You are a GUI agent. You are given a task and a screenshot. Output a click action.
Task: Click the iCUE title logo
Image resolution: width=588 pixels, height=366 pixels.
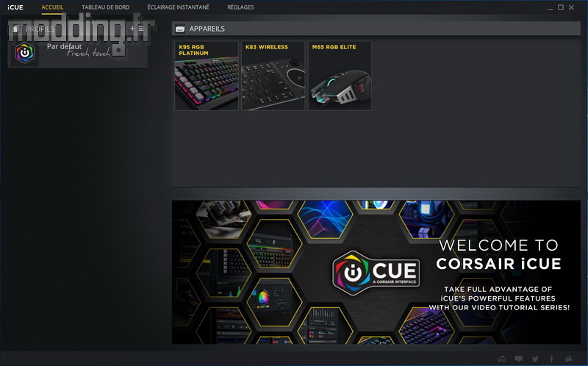click(x=15, y=7)
